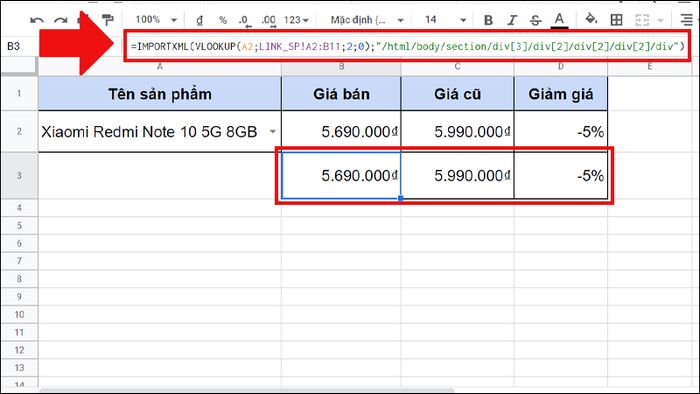Select row 1 header
Screen dimensions: 700x394
pyautogui.click(x=19, y=94)
